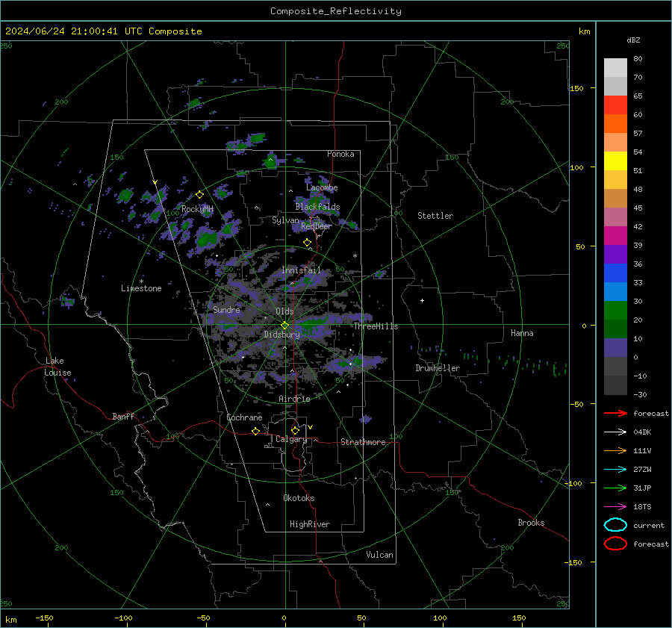Click the Airdrie town label
Screen dimensions: 672x628
click(294, 399)
